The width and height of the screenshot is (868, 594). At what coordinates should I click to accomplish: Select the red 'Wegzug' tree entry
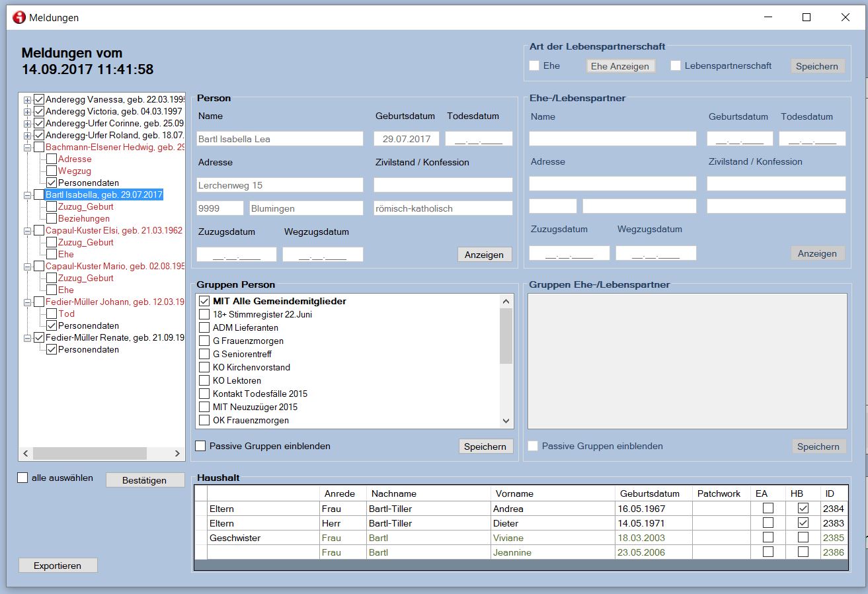click(x=74, y=171)
